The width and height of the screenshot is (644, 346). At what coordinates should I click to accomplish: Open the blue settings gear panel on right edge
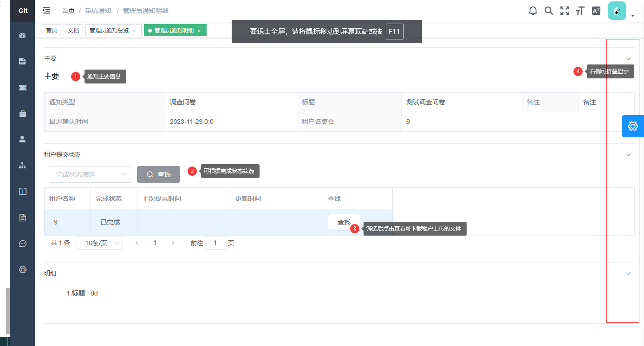click(632, 126)
